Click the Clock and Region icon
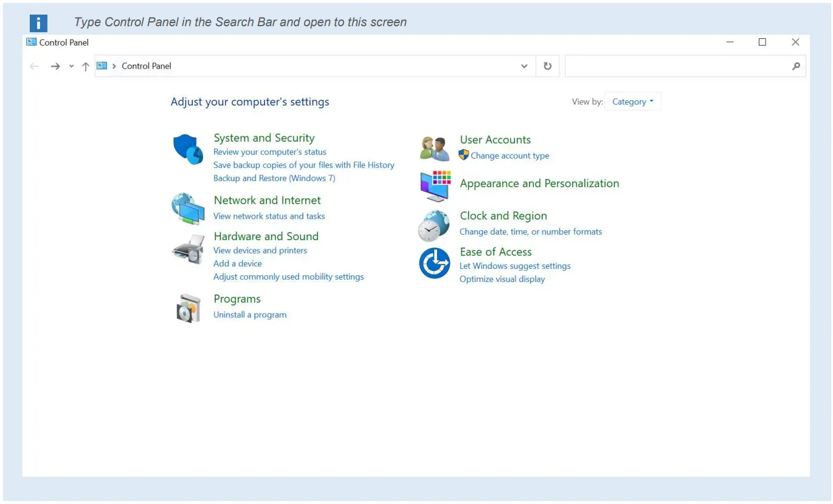Image resolution: width=833 pixels, height=504 pixels. click(x=434, y=226)
